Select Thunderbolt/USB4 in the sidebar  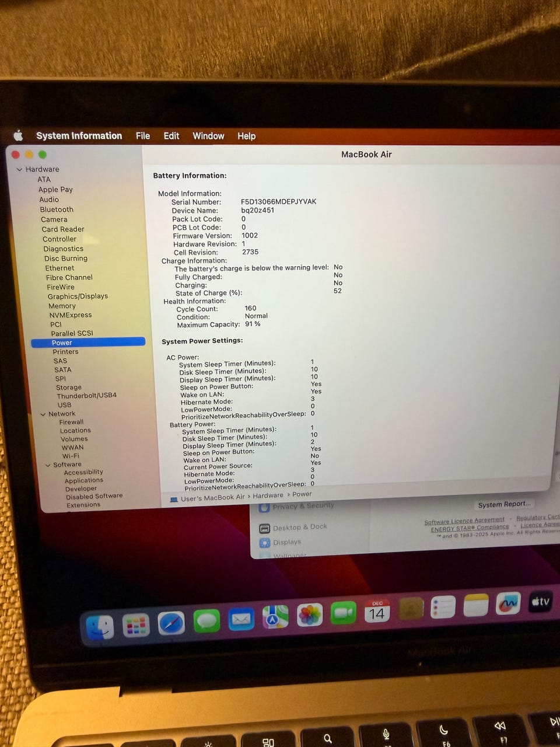tap(87, 396)
